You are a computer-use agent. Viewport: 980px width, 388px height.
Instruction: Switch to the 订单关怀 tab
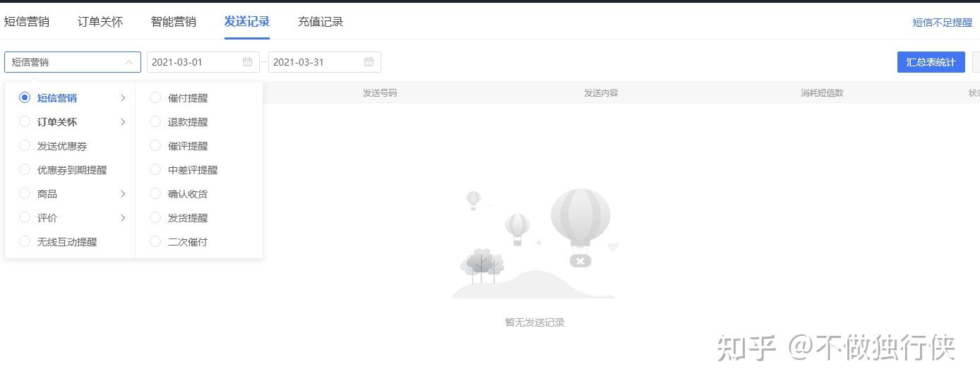(x=100, y=22)
